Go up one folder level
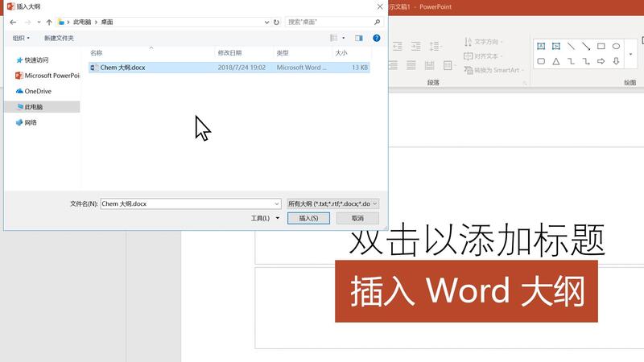The width and height of the screenshot is (644, 362). 49,23
